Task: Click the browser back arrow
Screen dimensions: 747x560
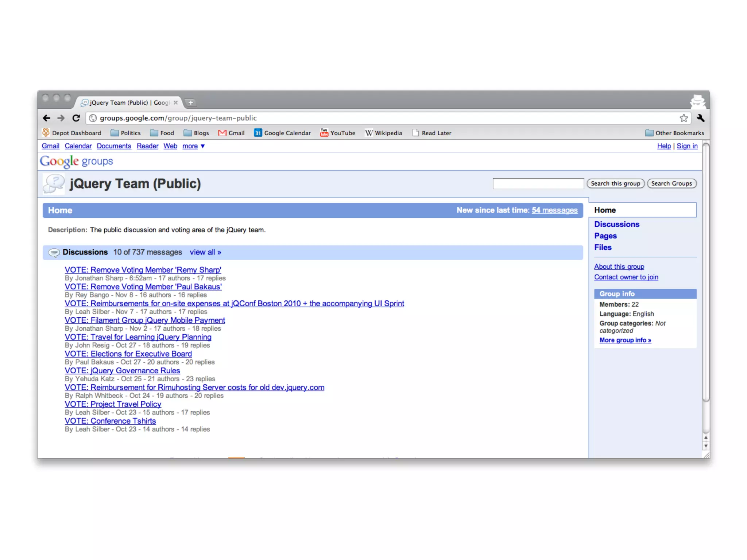Action: pos(46,118)
